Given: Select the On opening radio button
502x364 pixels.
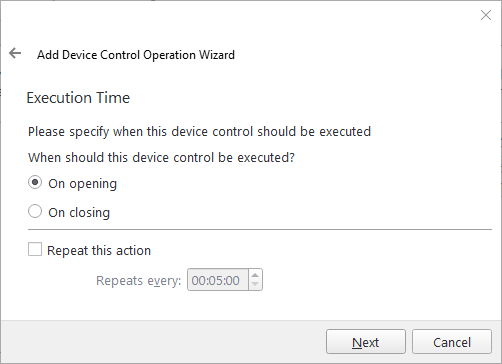Looking at the screenshot, I should (35, 183).
